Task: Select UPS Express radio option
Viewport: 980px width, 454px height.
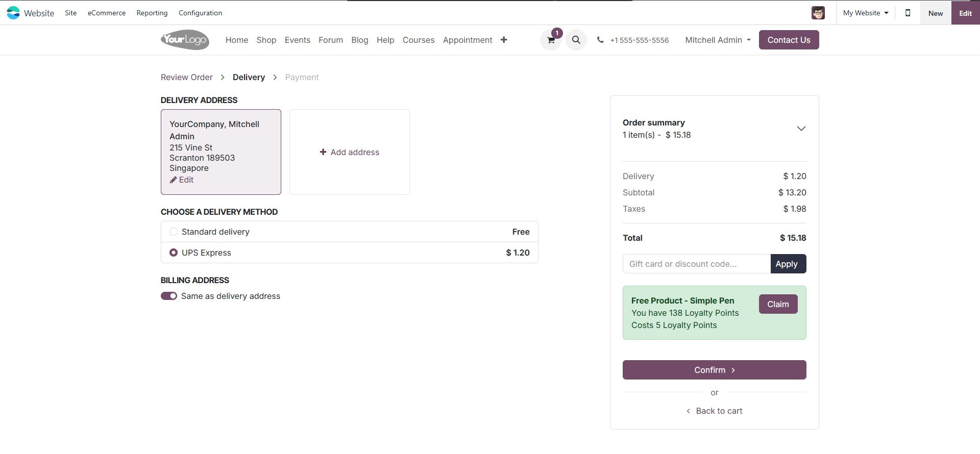Action: click(174, 253)
